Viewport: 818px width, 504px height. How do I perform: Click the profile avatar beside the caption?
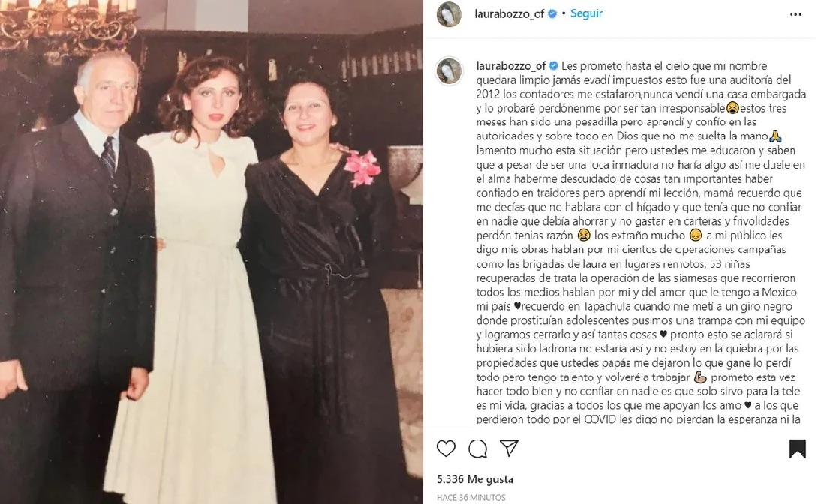point(450,70)
